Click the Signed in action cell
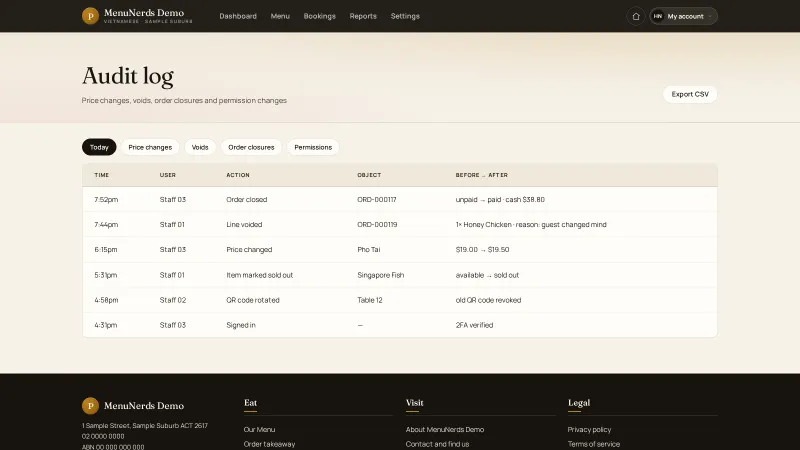The height and width of the screenshot is (450, 800). pyautogui.click(x=241, y=325)
